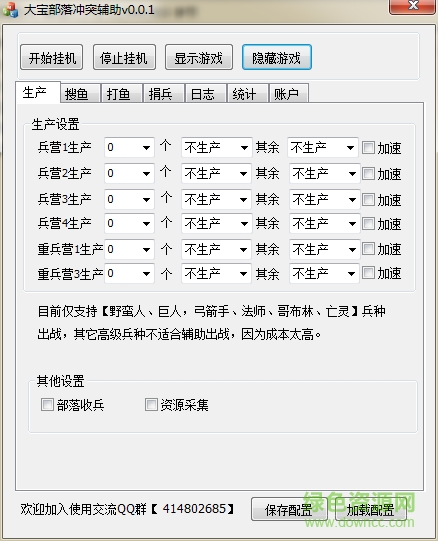Screen dimensions: 438x541
Task: Click the 生产设置 group label
Action: (55, 124)
